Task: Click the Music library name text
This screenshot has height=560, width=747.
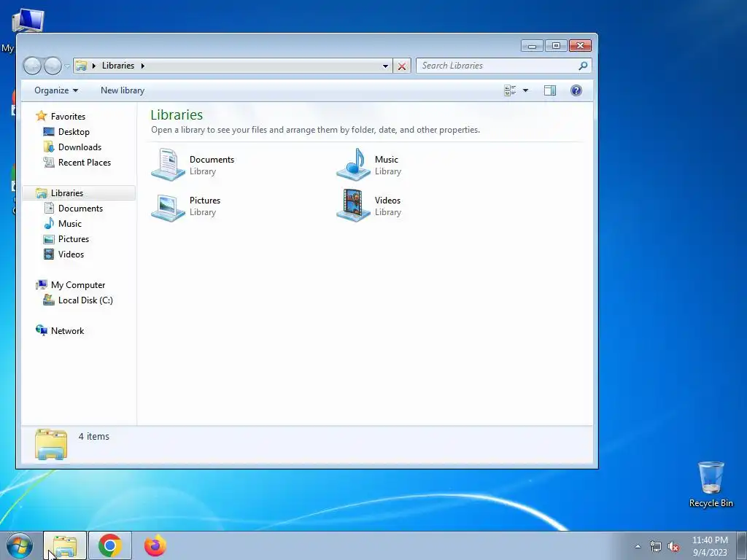Action: click(387, 160)
